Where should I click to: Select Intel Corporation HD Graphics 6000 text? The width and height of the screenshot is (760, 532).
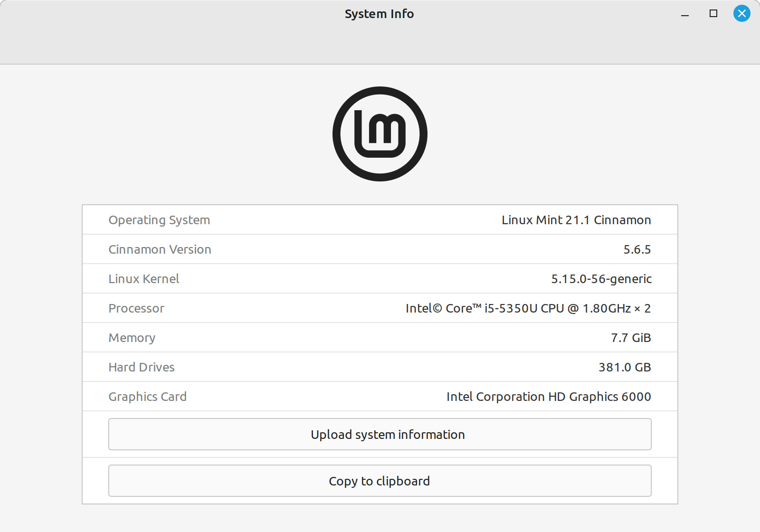point(549,397)
